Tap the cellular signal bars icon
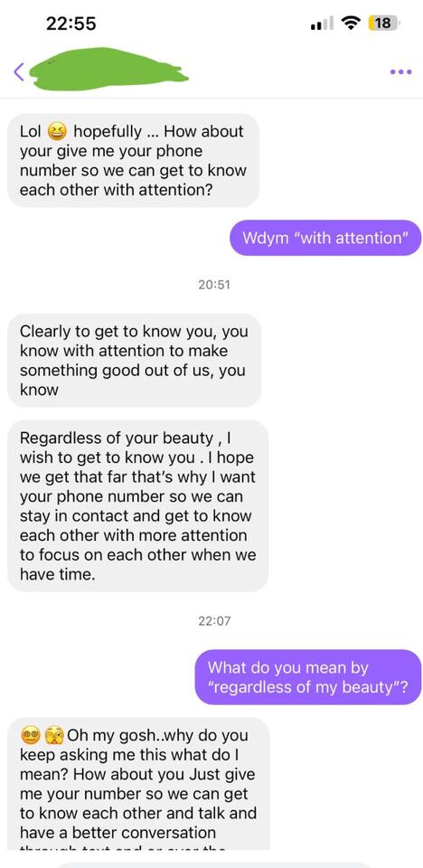 coord(323,24)
